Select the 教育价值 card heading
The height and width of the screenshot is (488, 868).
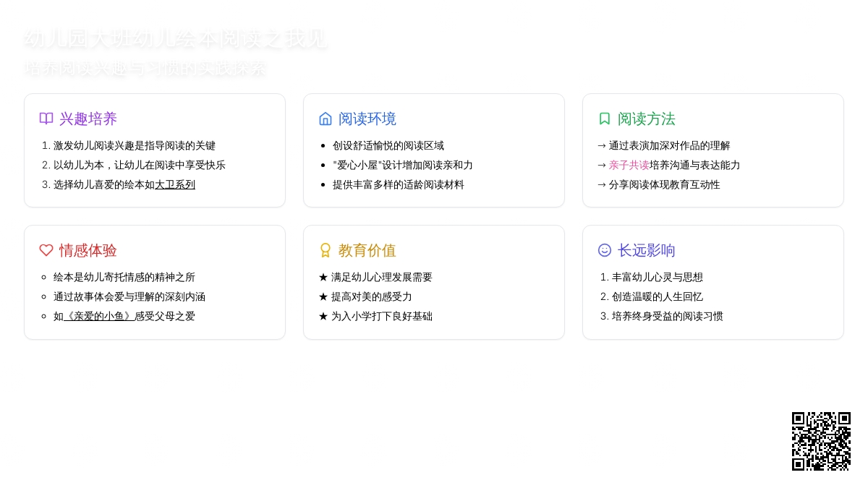point(367,250)
